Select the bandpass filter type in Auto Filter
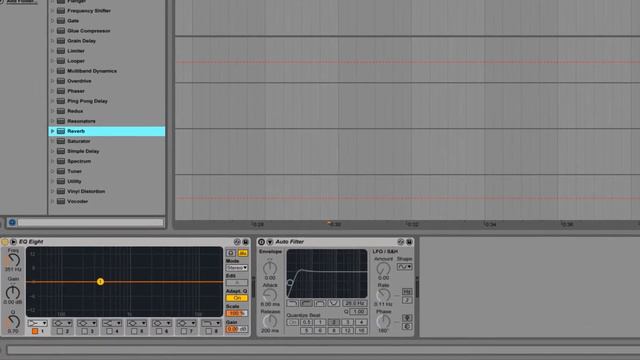Viewport: 640px width, 360px height. coord(320,303)
